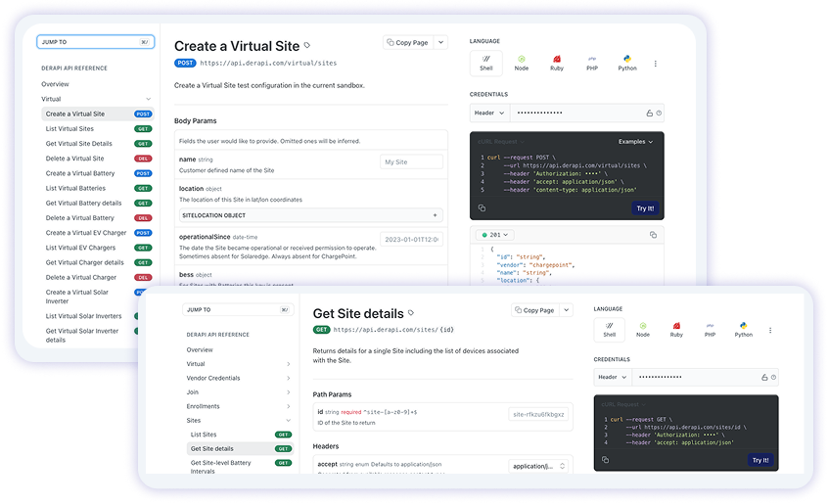Open Overview link in back window sidebar

tap(55, 84)
